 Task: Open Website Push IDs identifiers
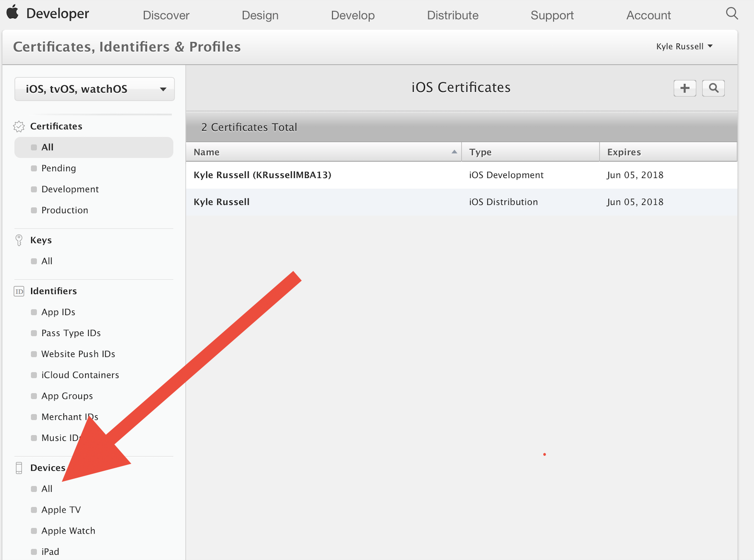(x=78, y=354)
